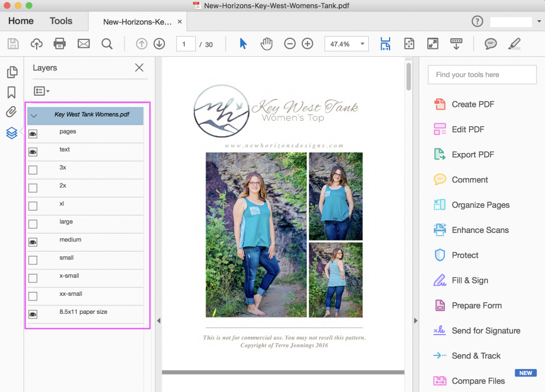Hide the medium layer
This screenshot has height=392, width=545.
click(x=33, y=242)
